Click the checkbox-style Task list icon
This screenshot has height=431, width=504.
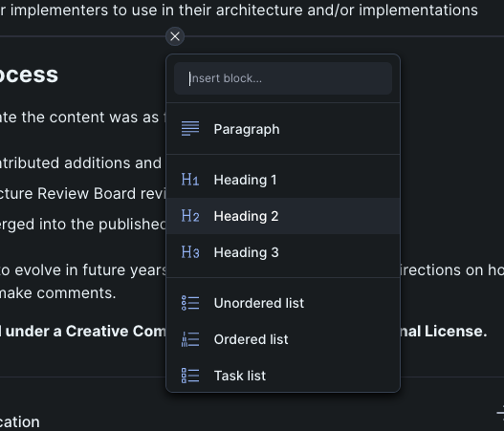190,376
